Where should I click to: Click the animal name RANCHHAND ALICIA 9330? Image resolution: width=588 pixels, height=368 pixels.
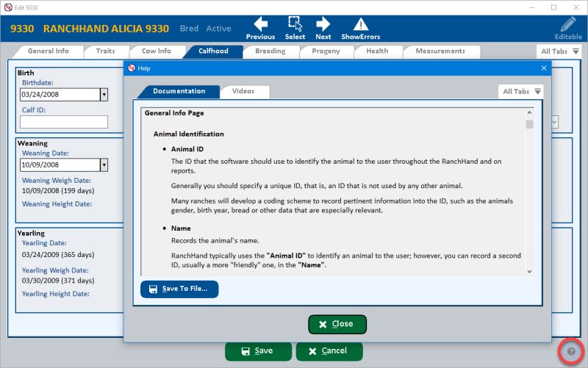(x=106, y=29)
